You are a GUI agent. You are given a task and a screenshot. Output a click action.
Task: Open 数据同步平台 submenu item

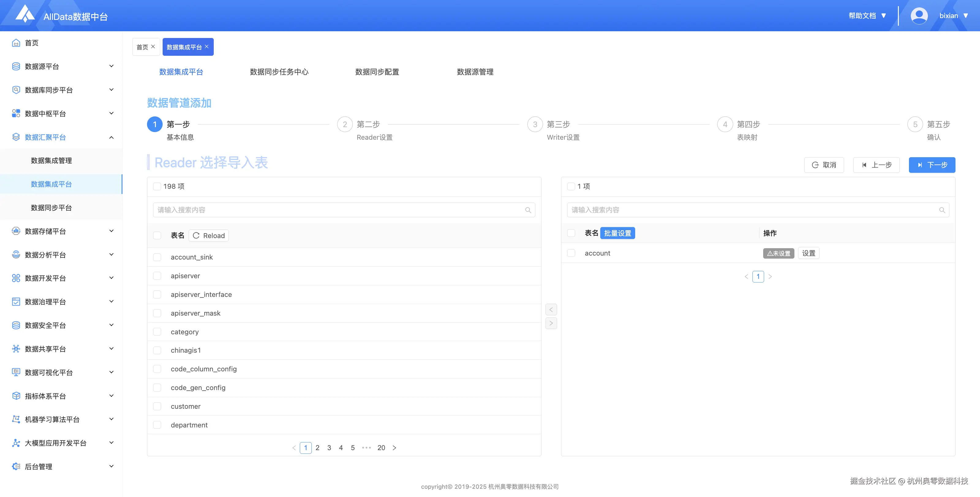(51, 208)
